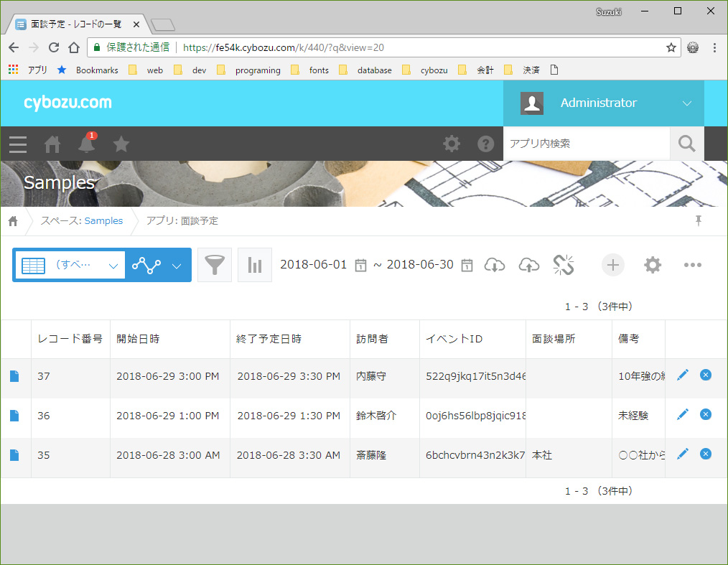Viewport: 728px width, 565px height.
Task: Delete record 37 with X icon
Action: click(705, 375)
